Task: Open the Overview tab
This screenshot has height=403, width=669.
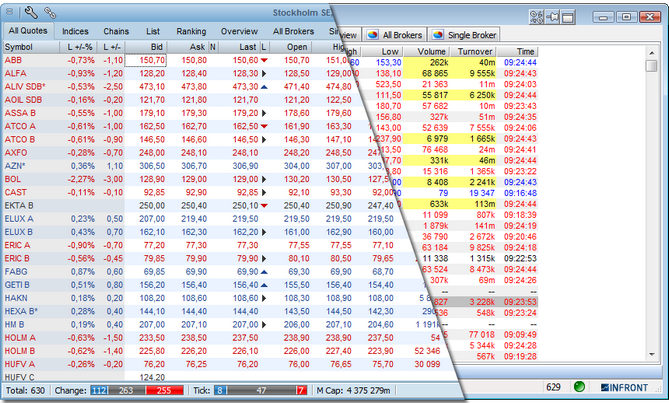Action: (239, 31)
